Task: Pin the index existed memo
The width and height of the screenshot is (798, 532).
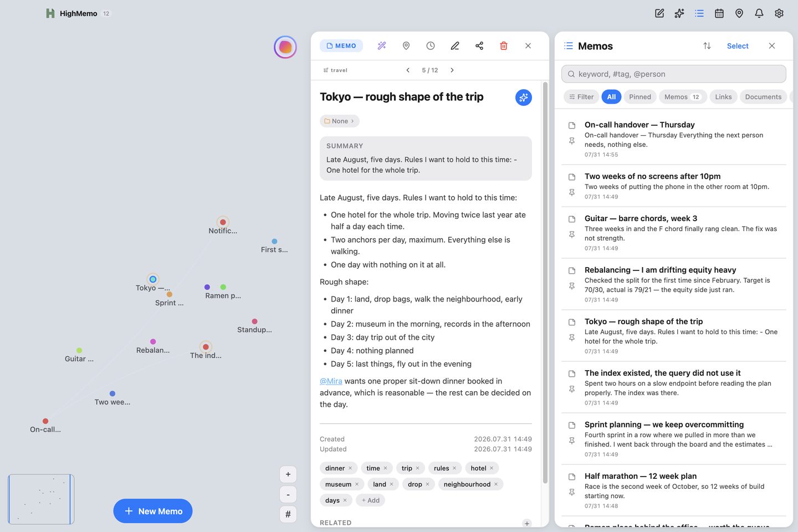Action: click(572, 390)
